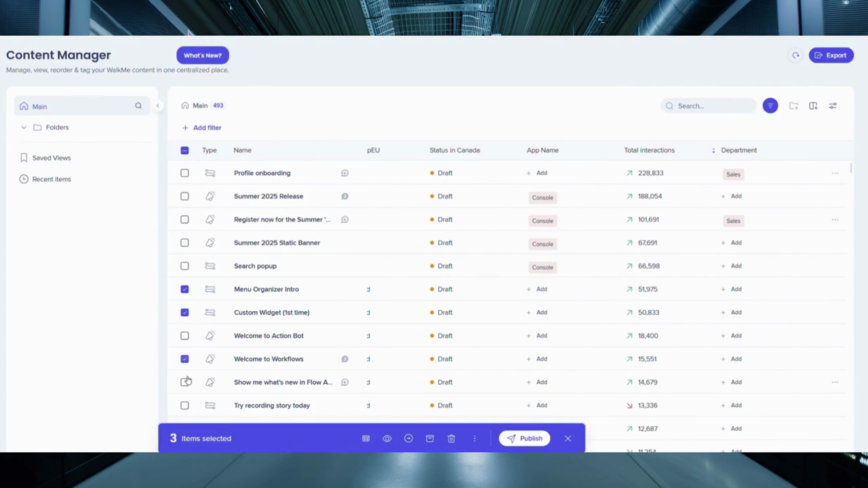Image resolution: width=868 pixels, height=488 pixels.
Task: Collapse the left sidebar panel arrow
Action: coord(158,106)
